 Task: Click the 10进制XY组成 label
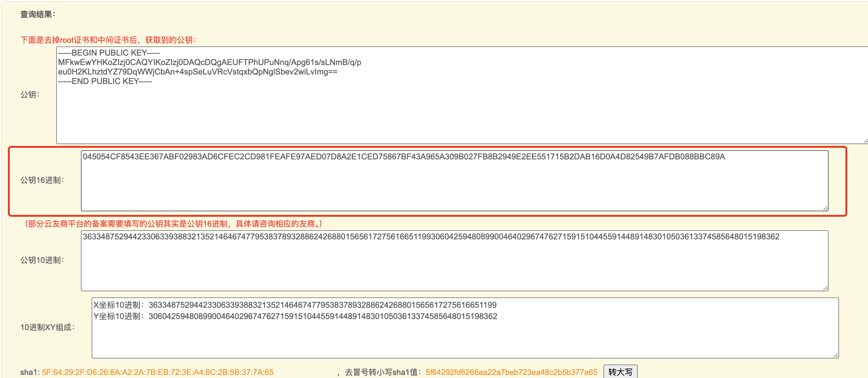coord(48,327)
